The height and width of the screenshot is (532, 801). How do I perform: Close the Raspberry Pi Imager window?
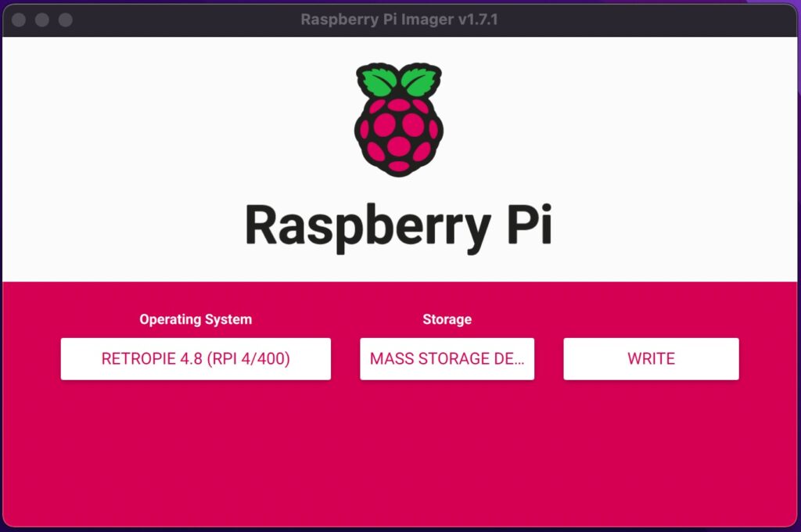click(x=19, y=20)
